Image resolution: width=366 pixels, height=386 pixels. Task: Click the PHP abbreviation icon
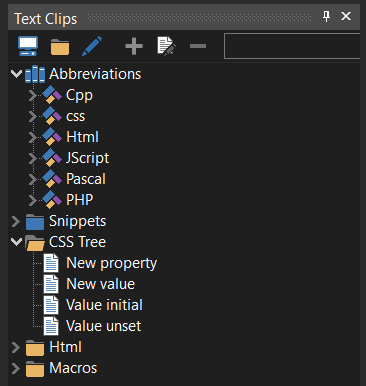pos(52,200)
